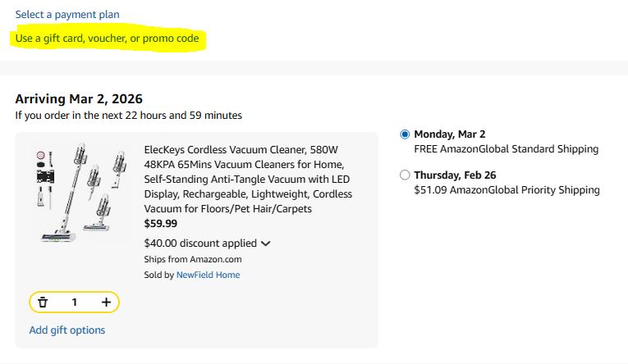
Task: Click $51.09 AmazonGlobal Priority Shipping label
Action: pyautogui.click(x=507, y=190)
